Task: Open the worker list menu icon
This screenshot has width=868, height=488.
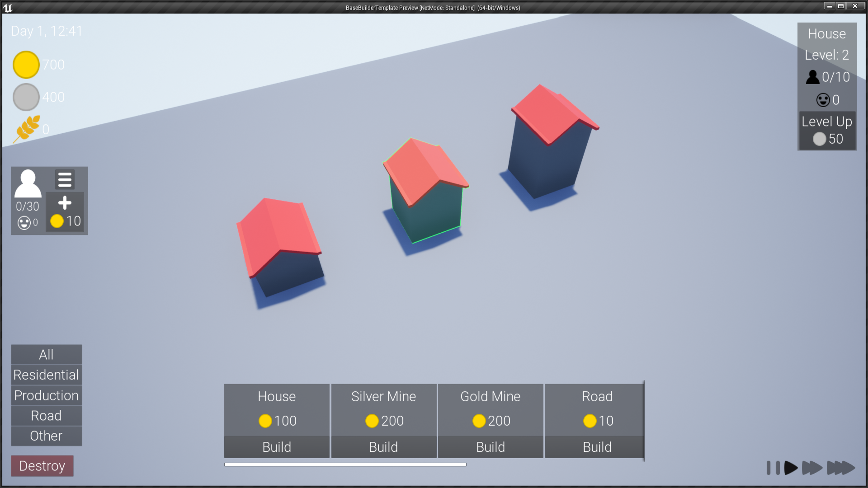Action: click(x=65, y=180)
